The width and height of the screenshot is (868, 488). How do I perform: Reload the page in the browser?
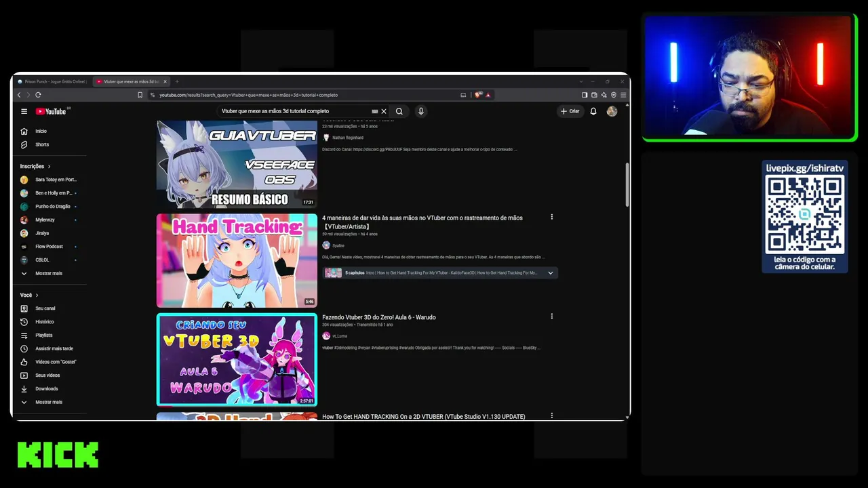[38, 95]
